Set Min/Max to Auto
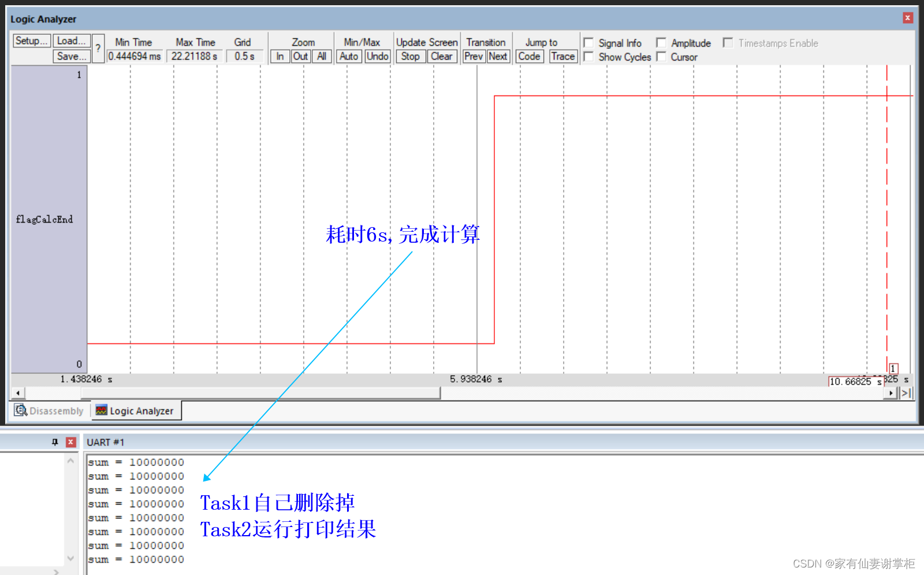Image resolution: width=924 pixels, height=575 pixels. [349, 56]
